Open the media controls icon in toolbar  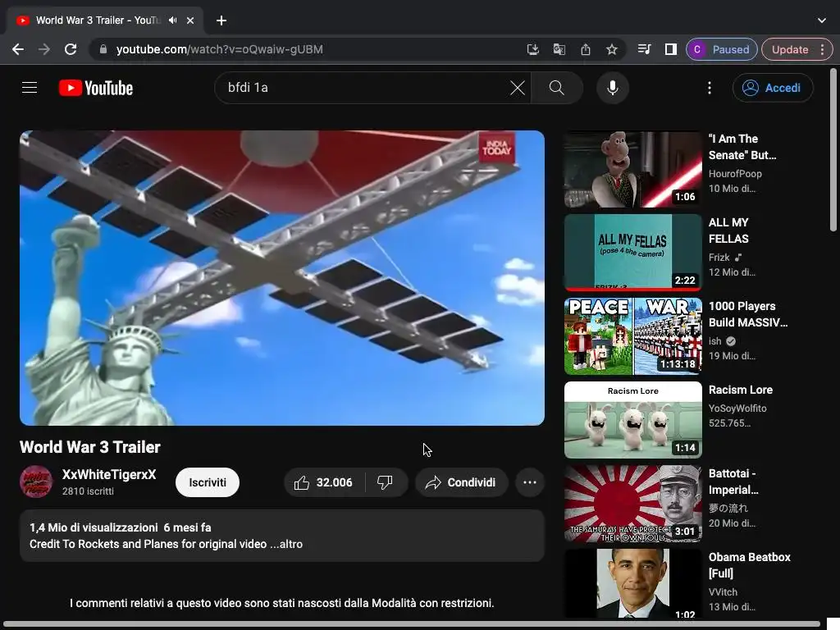click(645, 49)
